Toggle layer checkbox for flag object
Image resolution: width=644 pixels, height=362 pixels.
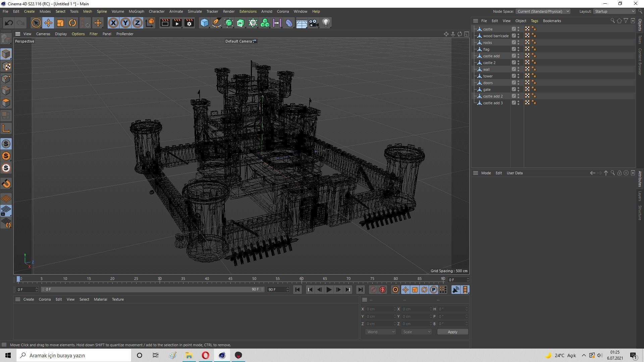tap(514, 49)
